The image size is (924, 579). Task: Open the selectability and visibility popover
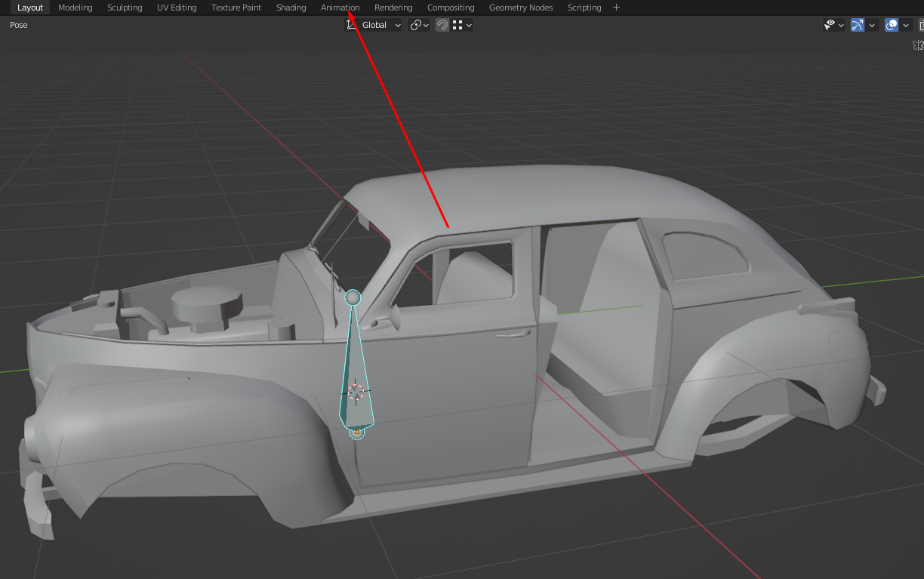[x=834, y=25]
